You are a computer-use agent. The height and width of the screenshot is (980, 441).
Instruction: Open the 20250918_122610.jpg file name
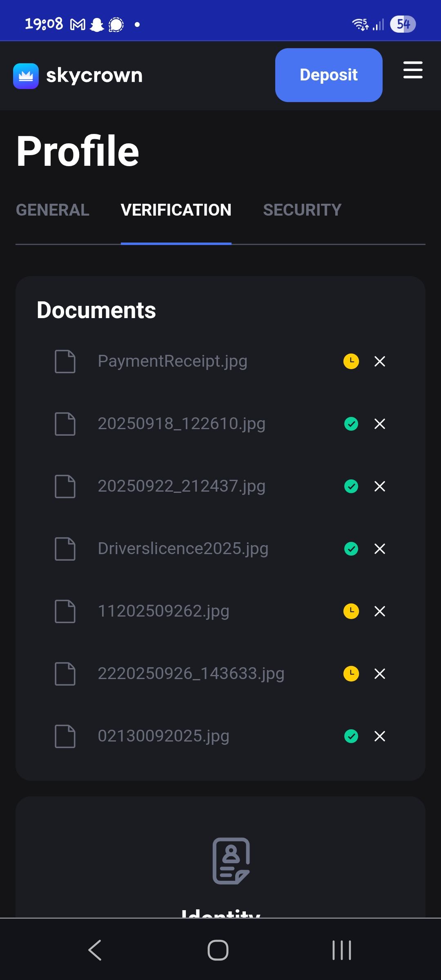181,424
